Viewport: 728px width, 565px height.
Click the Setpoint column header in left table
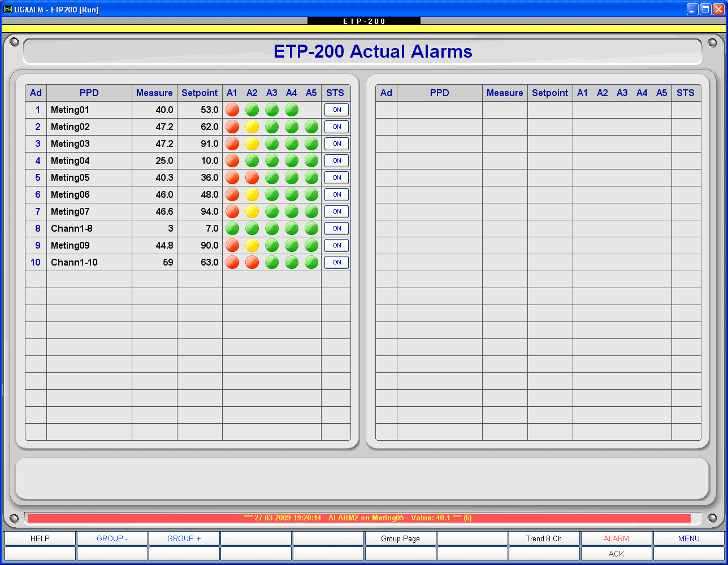200,93
